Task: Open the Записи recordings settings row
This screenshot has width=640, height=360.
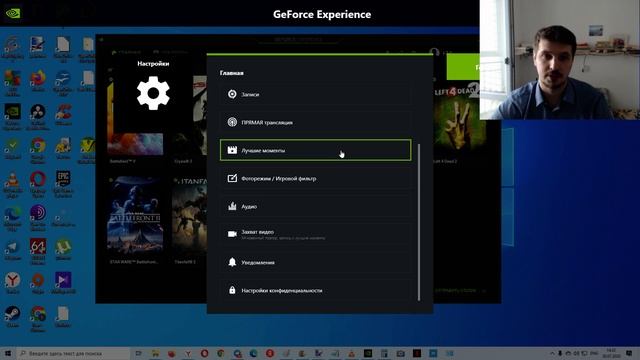Action: coord(316,94)
